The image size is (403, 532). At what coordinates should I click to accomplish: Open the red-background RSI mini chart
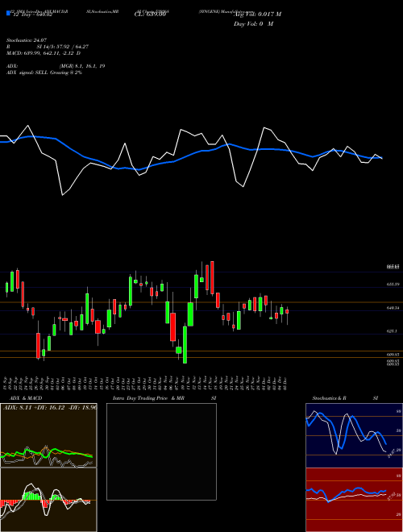354,500
